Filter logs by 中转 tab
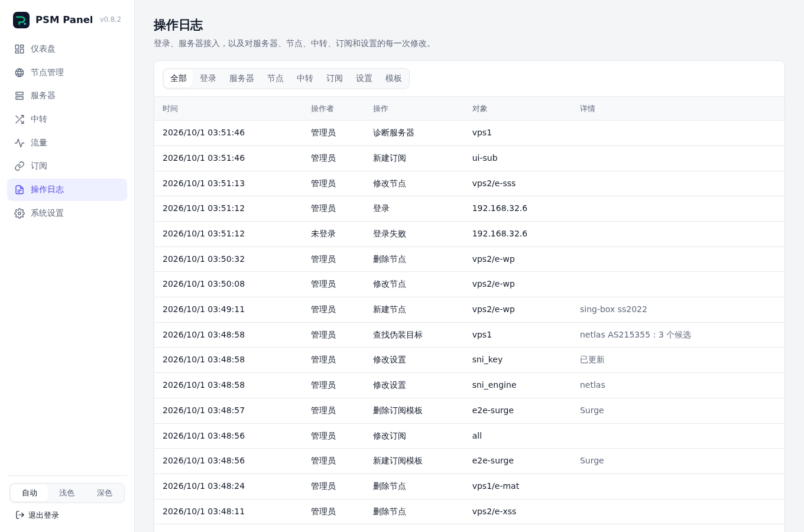This screenshot has width=804, height=532. 305,79
